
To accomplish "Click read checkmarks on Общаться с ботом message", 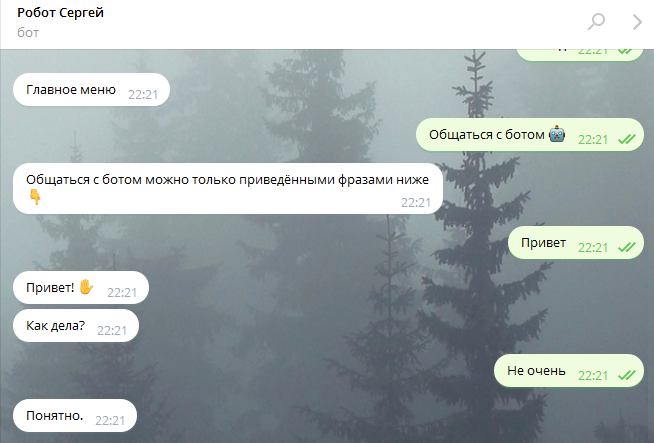I will [626, 139].
